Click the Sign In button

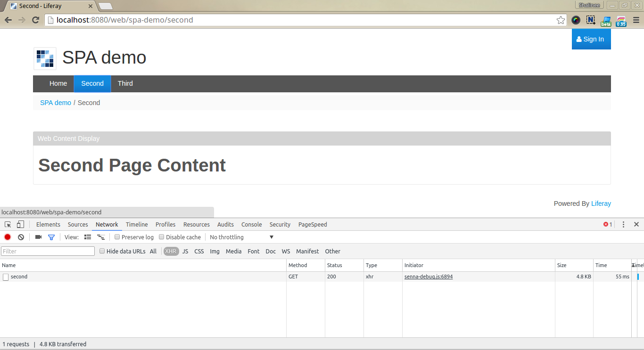pos(591,39)
